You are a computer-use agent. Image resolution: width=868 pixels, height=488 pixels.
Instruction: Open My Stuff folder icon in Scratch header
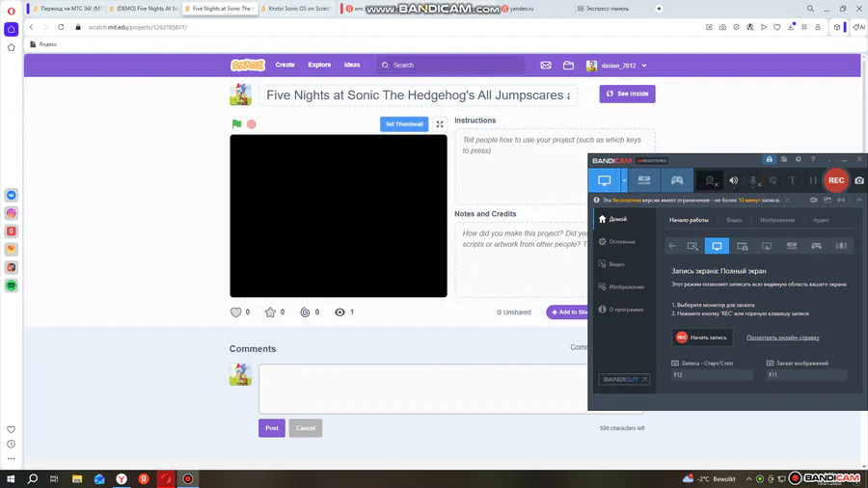click(x=568, y=66)
